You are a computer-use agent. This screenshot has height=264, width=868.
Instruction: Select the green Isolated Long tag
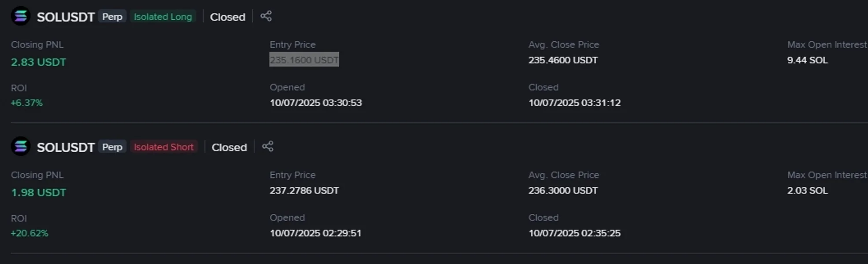(163, 17)
